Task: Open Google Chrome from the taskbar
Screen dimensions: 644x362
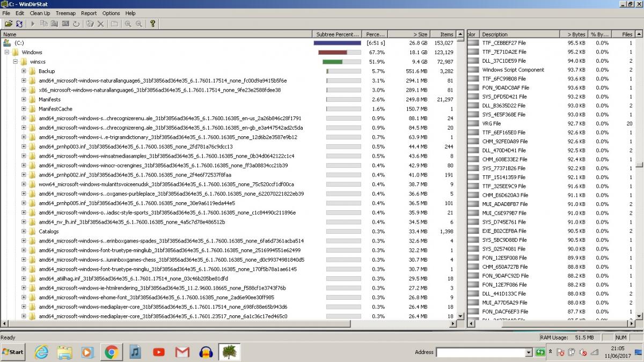Action: (112, 352)
